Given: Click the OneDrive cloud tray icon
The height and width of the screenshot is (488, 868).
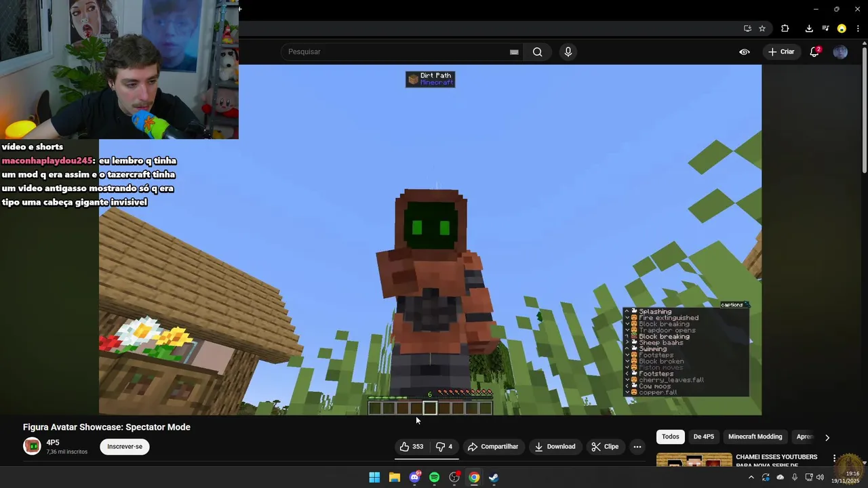Looking at the screenshot, I should (780, 478).
